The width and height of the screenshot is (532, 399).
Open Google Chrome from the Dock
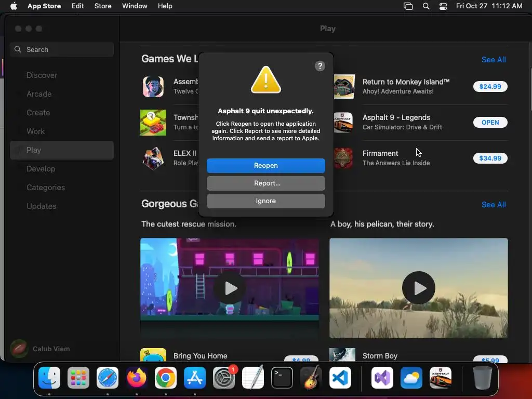pos(166,378)
